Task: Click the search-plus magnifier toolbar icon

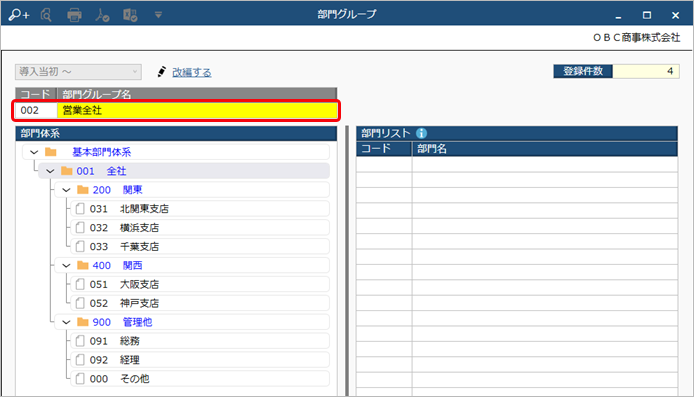Action: pos(19,15)
